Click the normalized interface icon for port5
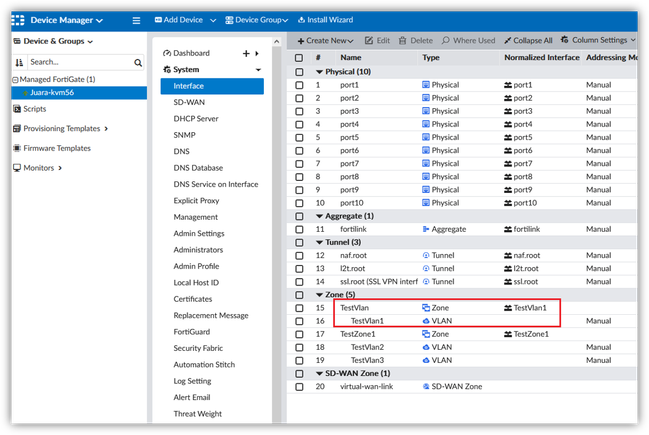This screenshot has width=649, height=435. point(508,137)
